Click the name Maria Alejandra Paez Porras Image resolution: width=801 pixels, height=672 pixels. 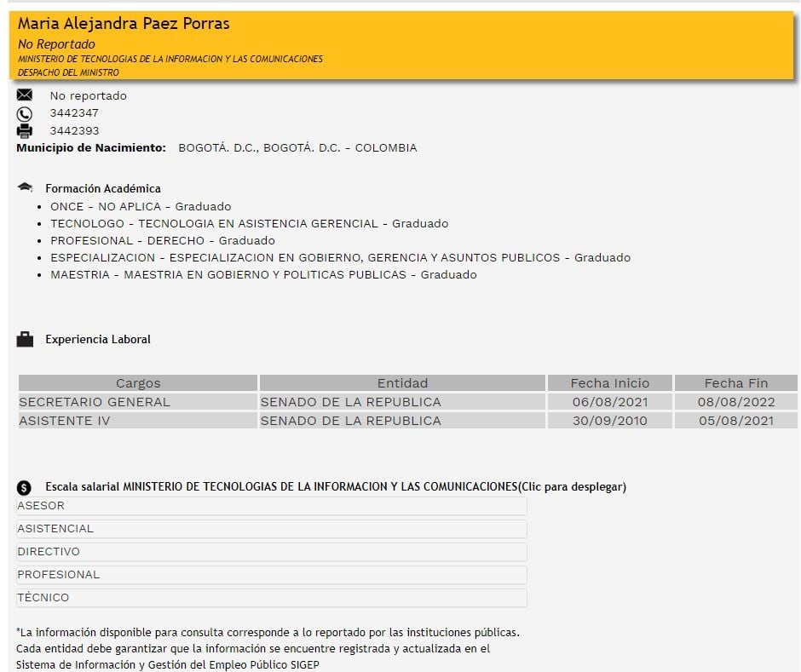point(124,24)
